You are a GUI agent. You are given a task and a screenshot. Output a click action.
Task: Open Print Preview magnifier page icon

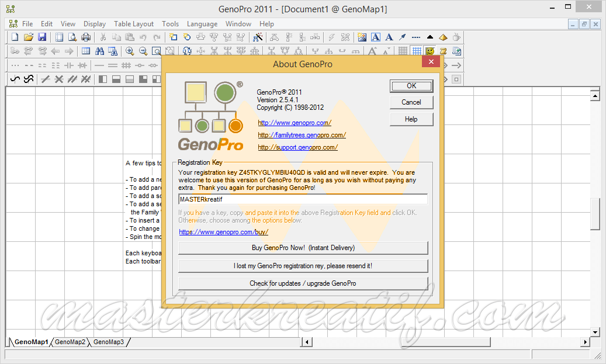[x=72, y=37]
